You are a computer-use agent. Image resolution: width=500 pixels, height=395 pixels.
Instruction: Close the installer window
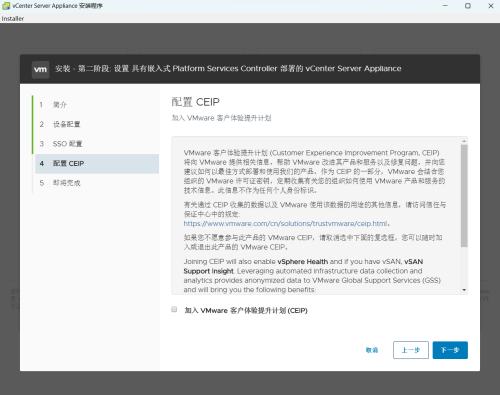(x=491, y=6)
